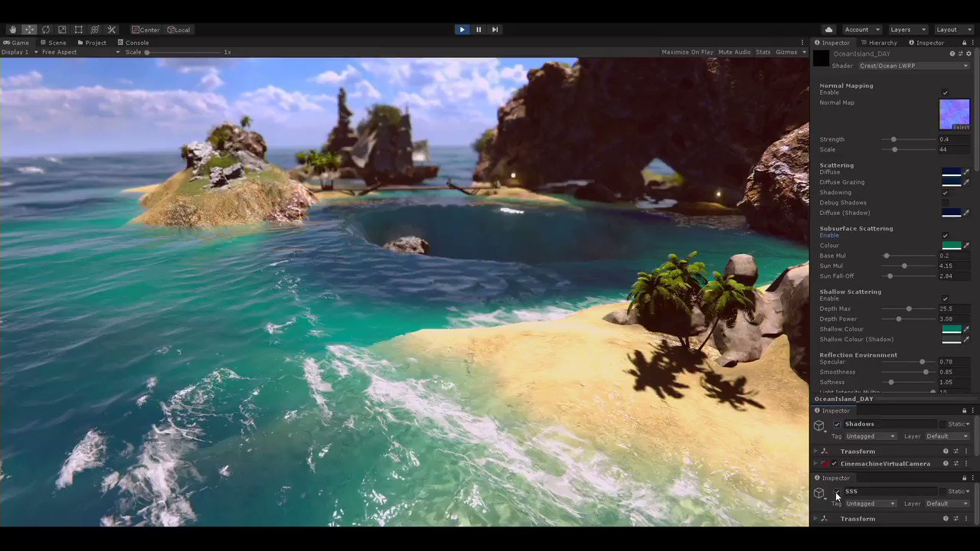Open help for the OceanIsland_DAY material
Image resolution: width=980 pixels, height=551 pixels.
coord(952,54)
